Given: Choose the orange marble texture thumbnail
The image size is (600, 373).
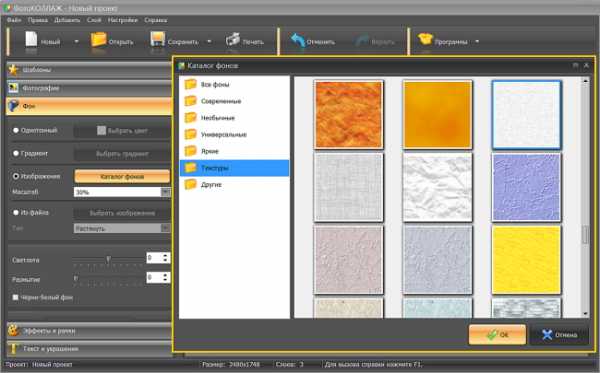Looking at the screenshot, I should [x=348, y=114].
